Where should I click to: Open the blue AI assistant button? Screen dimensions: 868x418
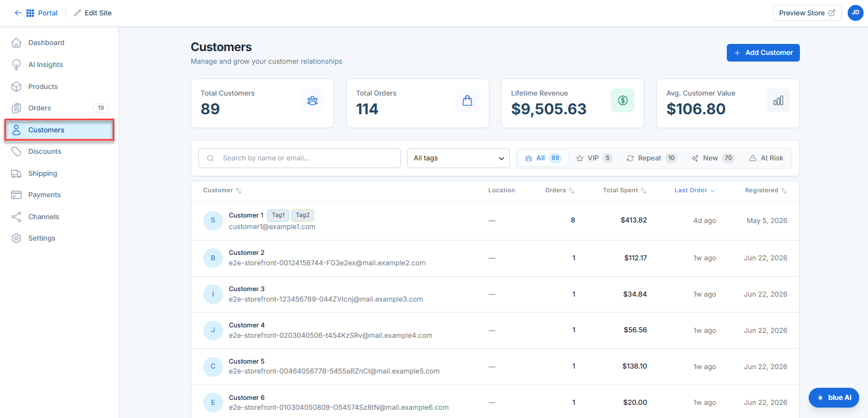[834, 398]
